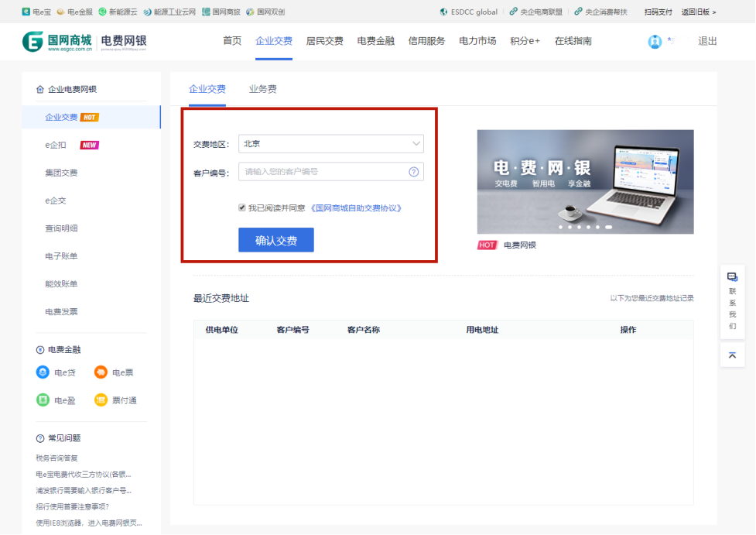The width and height of the screenshot is (756, 535).
Task: Click the 常见问题 question icon
Action: (x=40, y=438)
